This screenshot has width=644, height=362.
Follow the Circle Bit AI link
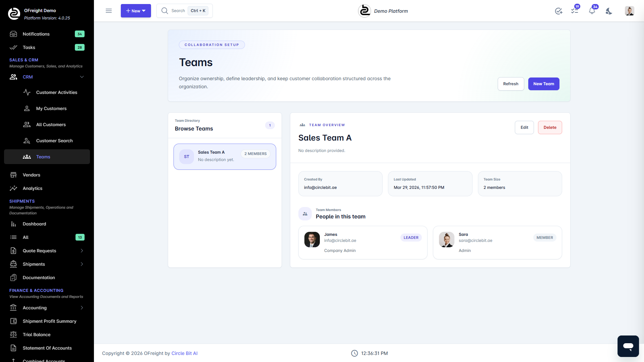click(184, 353)
